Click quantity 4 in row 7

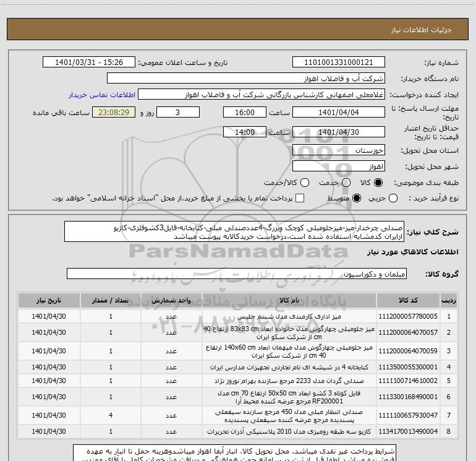click(x=111, y=415)
